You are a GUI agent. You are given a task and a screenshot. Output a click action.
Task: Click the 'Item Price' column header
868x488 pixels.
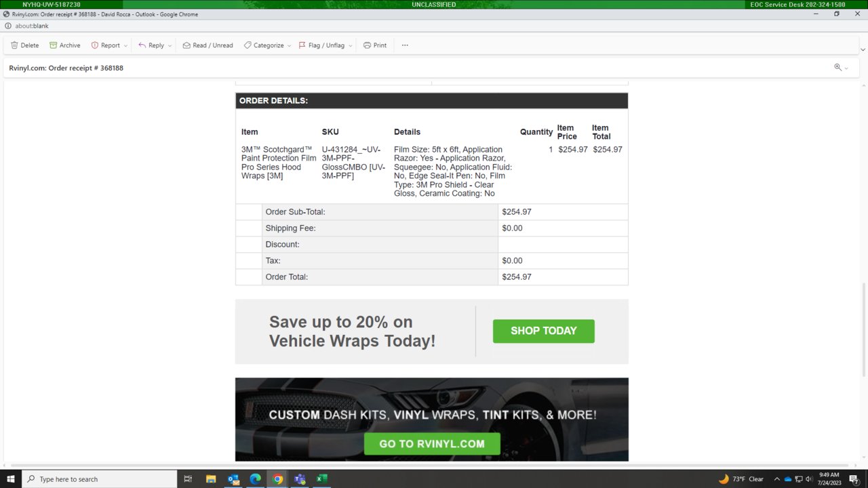(567, 132)
